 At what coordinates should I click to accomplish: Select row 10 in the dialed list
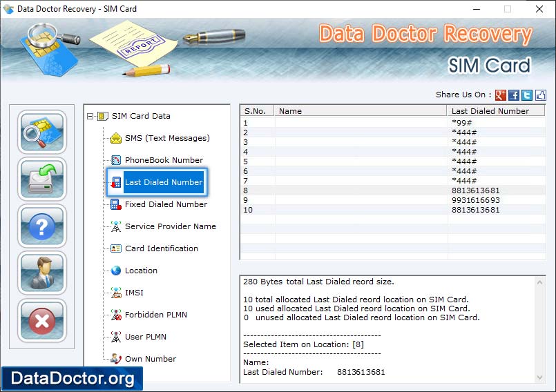(x=393, y=210)
